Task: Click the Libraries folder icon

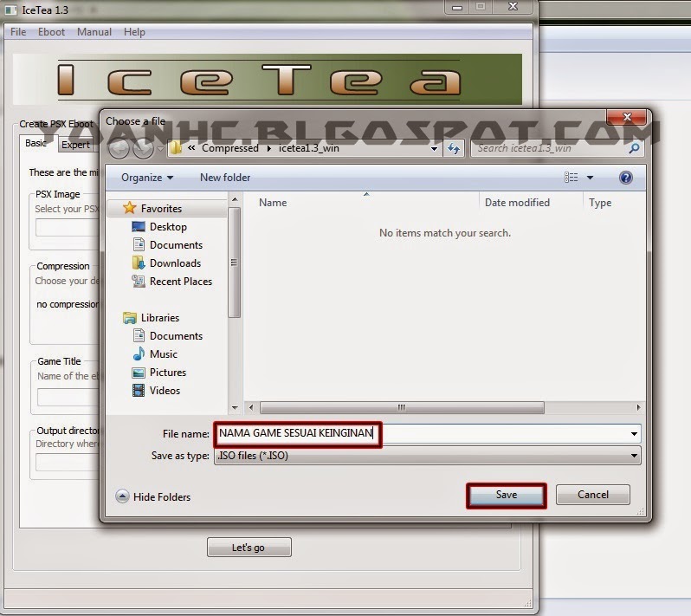Action: pyautogui.click(x=130, y=318)
